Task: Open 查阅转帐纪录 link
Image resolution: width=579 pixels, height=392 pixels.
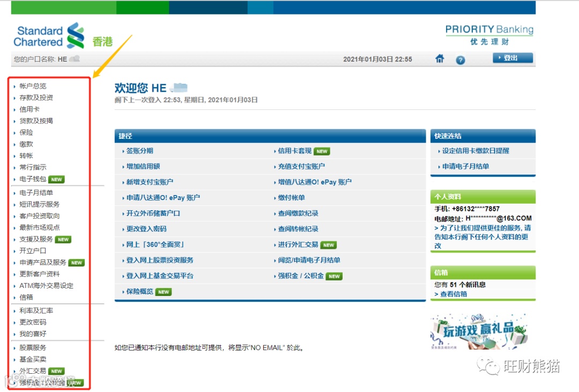Action: click(298, 228)
